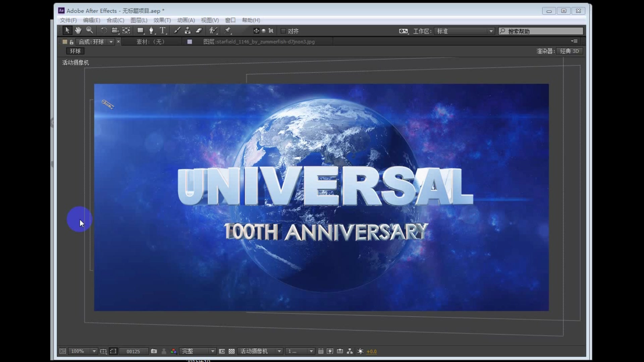Select the Pan Behind anchor point tool

126,31
